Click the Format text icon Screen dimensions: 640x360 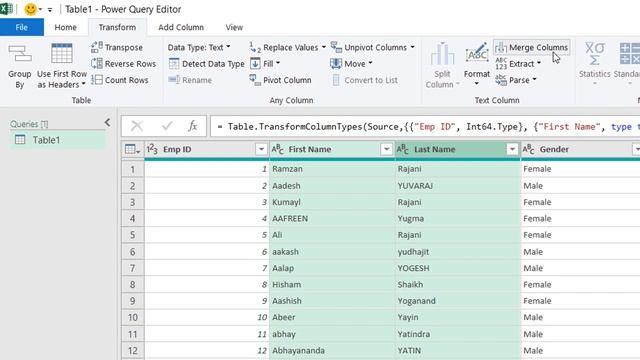476,53
